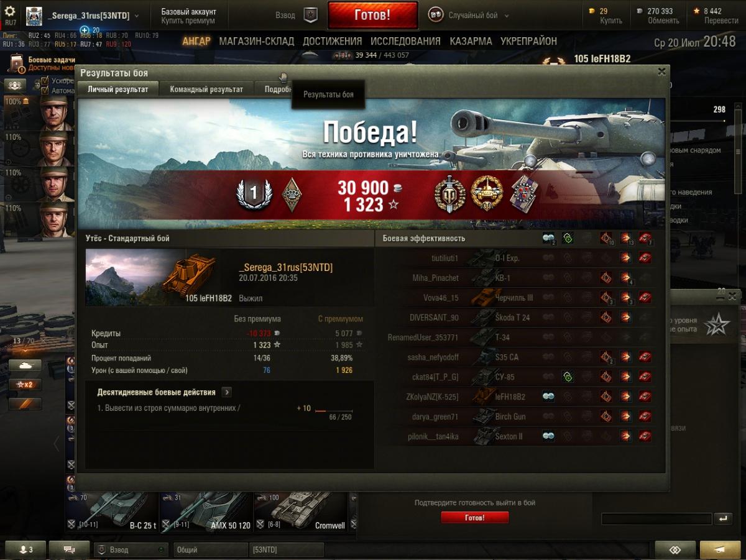Open the chat channels icon in the bottom bar
Screen dimensions: 746x560
click(69, 550)
